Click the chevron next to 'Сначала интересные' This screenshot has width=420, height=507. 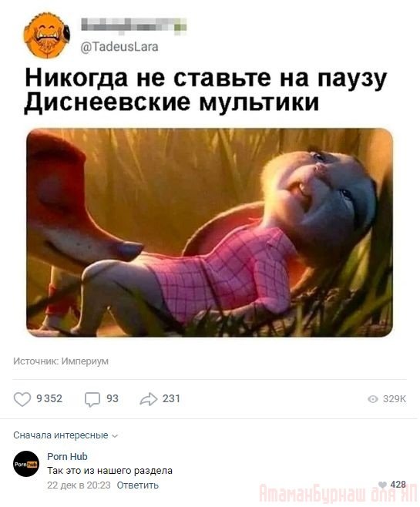115,436
